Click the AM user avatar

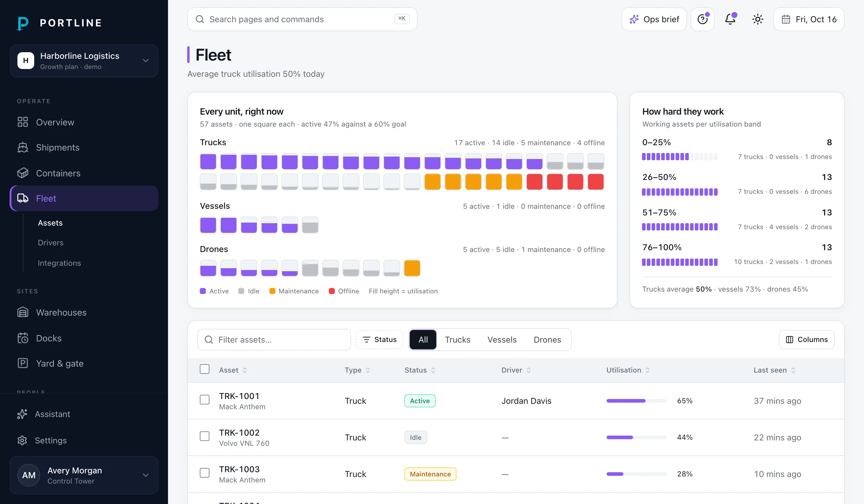29,475
